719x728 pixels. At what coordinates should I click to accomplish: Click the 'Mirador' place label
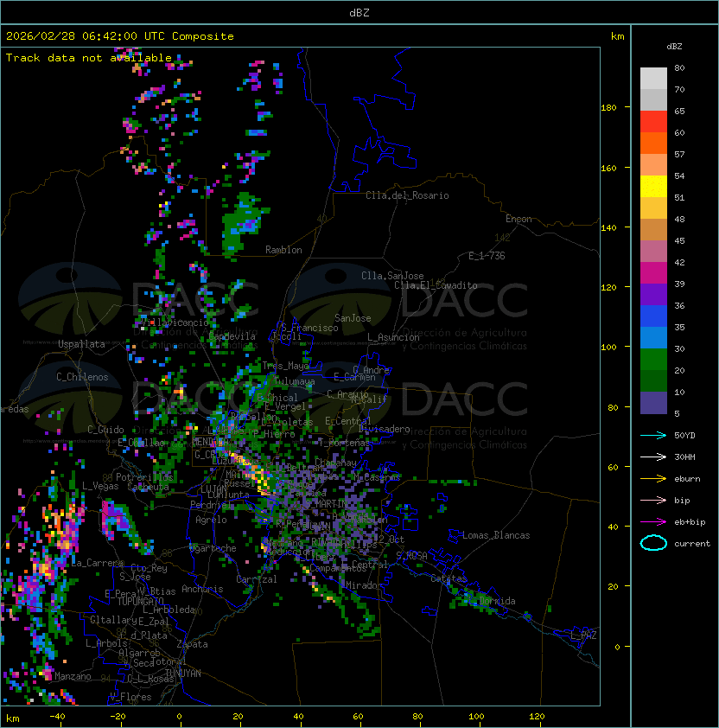pos(365,585)
